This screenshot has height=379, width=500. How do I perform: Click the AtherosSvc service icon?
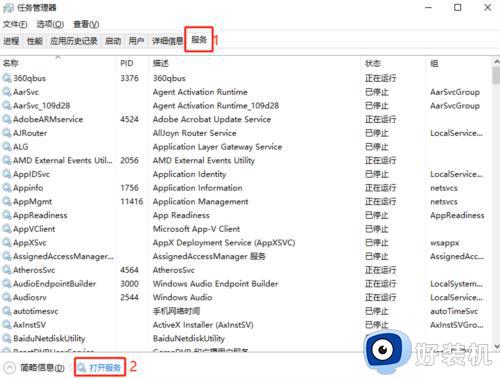(7, 270)
